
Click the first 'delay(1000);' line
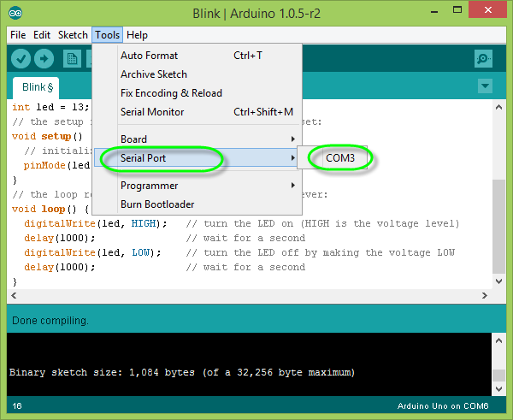pyautogui.click(x=60, y=238)
